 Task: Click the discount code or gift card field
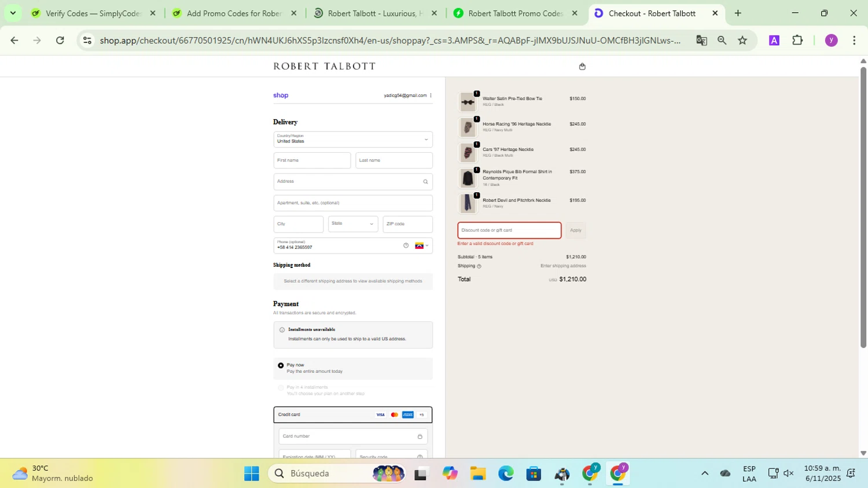pyautogui.click(x=509, y=230)
